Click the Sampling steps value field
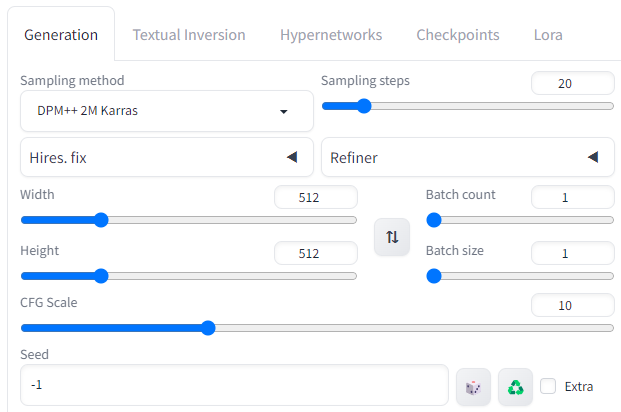This screenshot has height=412, width=621. [x=573, y=83]
